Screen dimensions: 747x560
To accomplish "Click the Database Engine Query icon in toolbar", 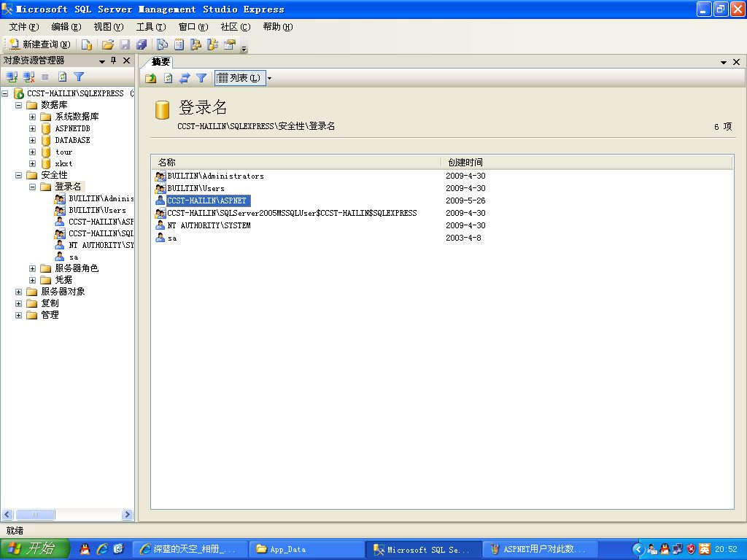I will (86, 44).
